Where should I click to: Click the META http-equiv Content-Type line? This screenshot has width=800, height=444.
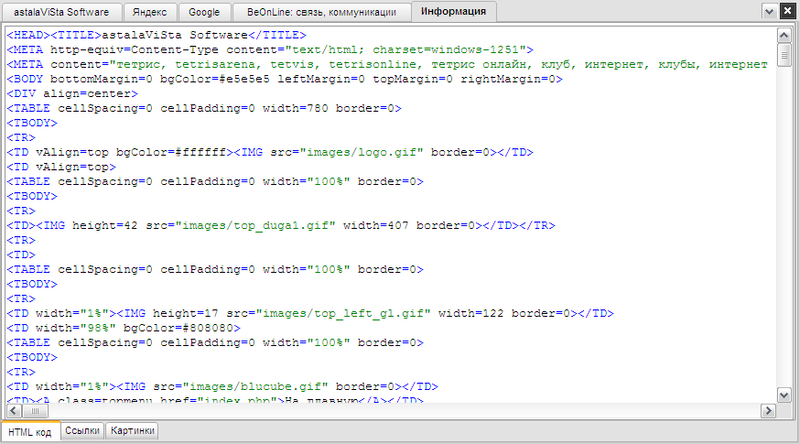tap(270, 50)
